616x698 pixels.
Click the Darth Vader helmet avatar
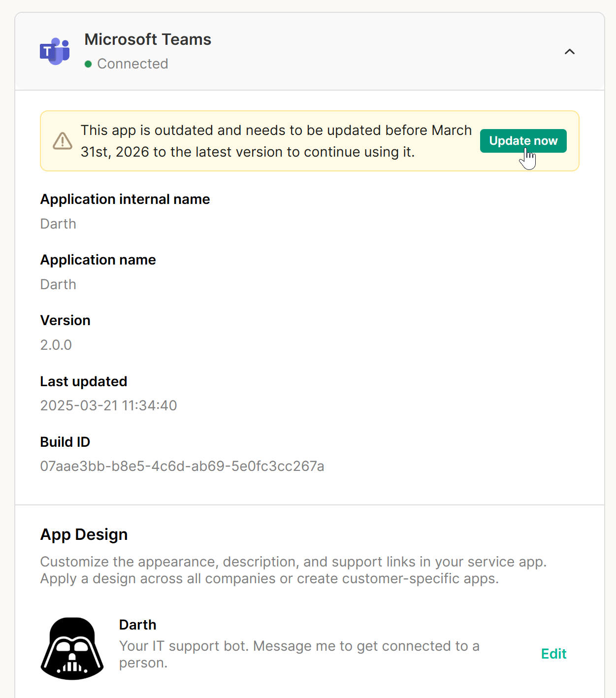(72, 648)
